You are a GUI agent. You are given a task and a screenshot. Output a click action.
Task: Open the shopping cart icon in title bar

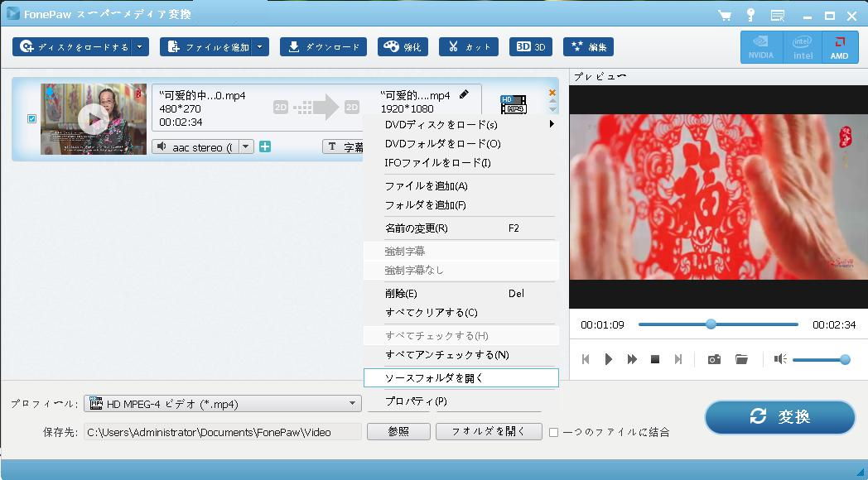pos(725,15)
